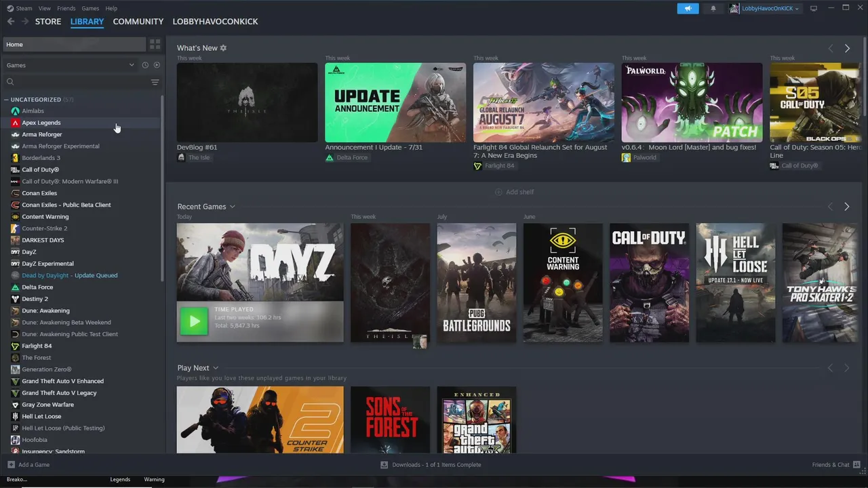Screen dimensions: 868x488
Task: Open advanced filter options icon
Action: [155, 82]
